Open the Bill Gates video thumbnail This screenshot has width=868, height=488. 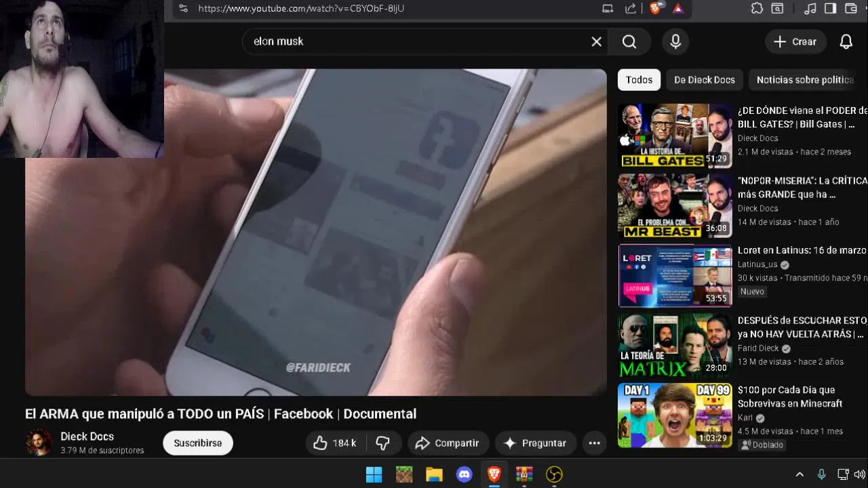click(675, 136)
